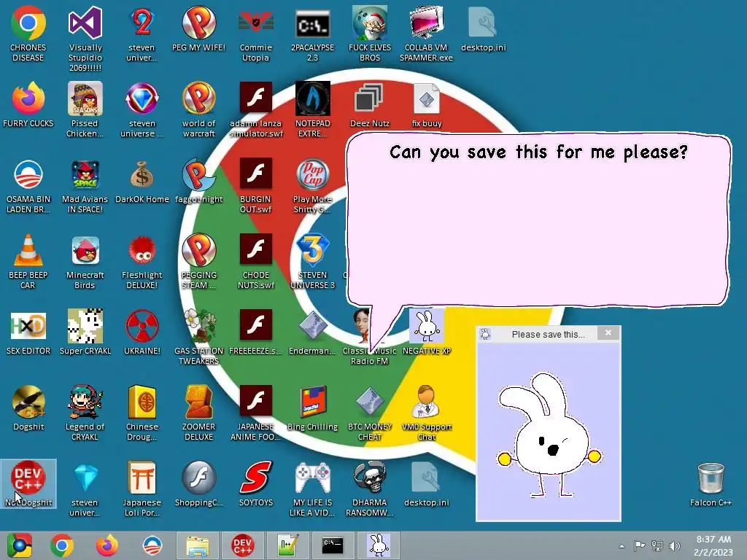
Task: Select JAPANESE ANIME FOO... flash file
Action: pyautogui.click(x=256, y=401)
